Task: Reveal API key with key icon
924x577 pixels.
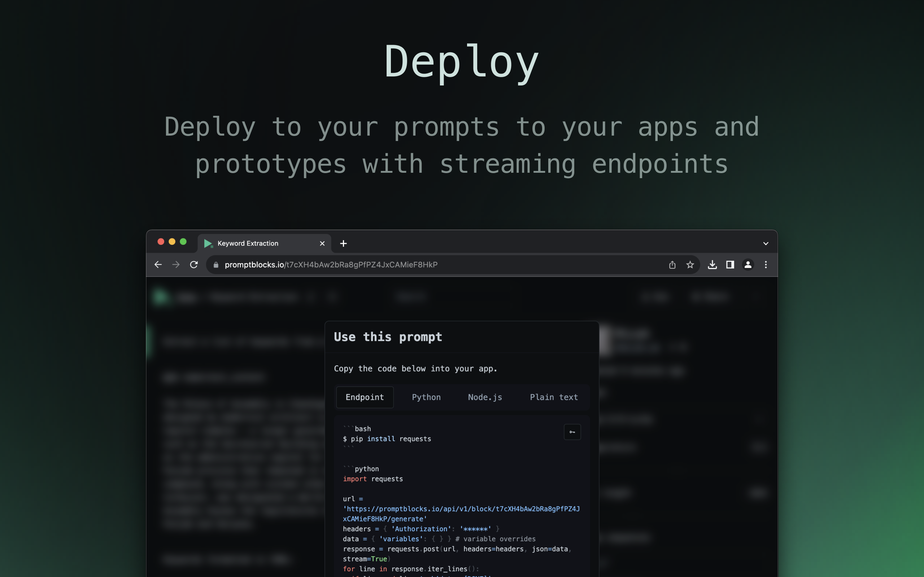Action: pos(572,432)
